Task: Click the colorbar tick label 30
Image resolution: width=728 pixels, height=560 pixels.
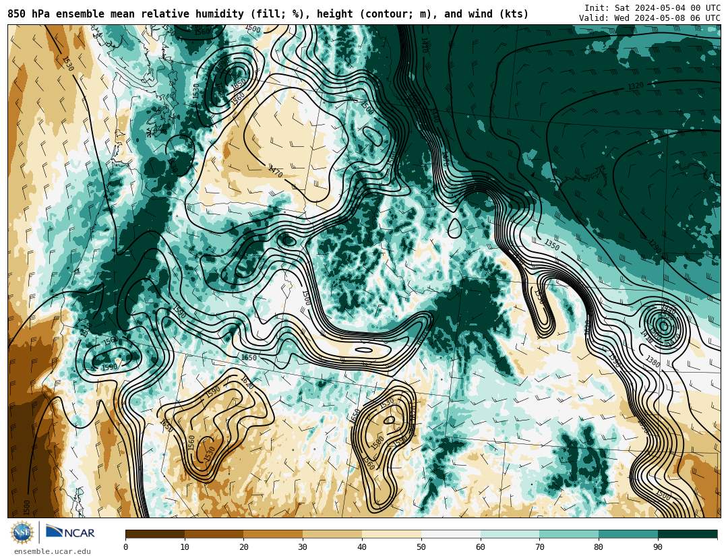Action: (x=303, y=547)
